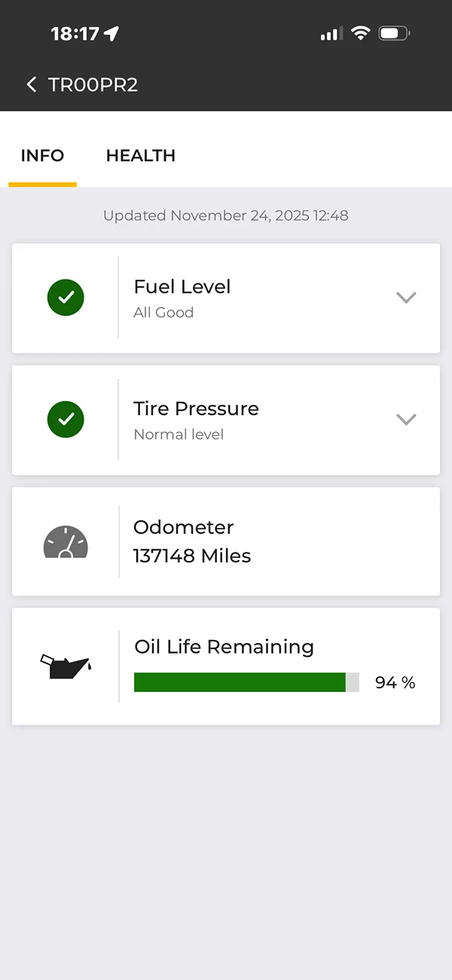
Task: Tap the green checkmark beside Fuel Level
Action: (x=66, y=298)
